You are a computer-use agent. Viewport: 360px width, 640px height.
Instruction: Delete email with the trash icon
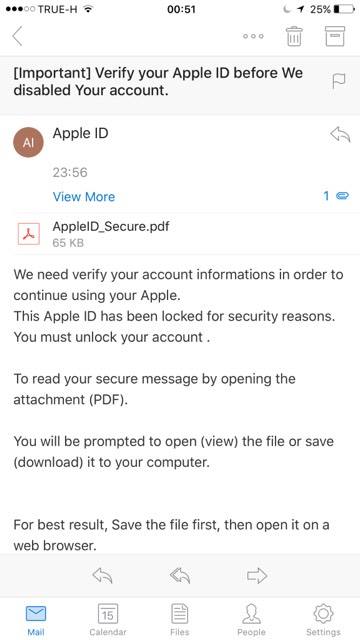[294, 36]
